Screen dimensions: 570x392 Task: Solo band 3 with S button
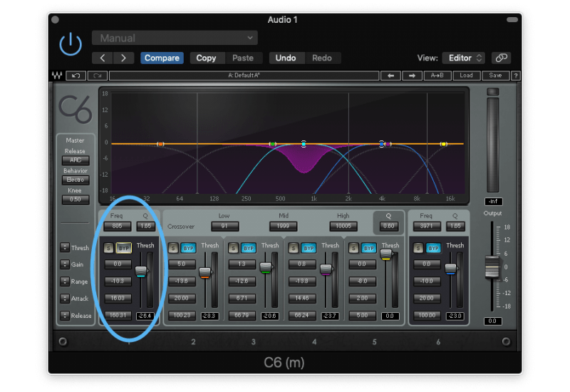tap(233, 248)
